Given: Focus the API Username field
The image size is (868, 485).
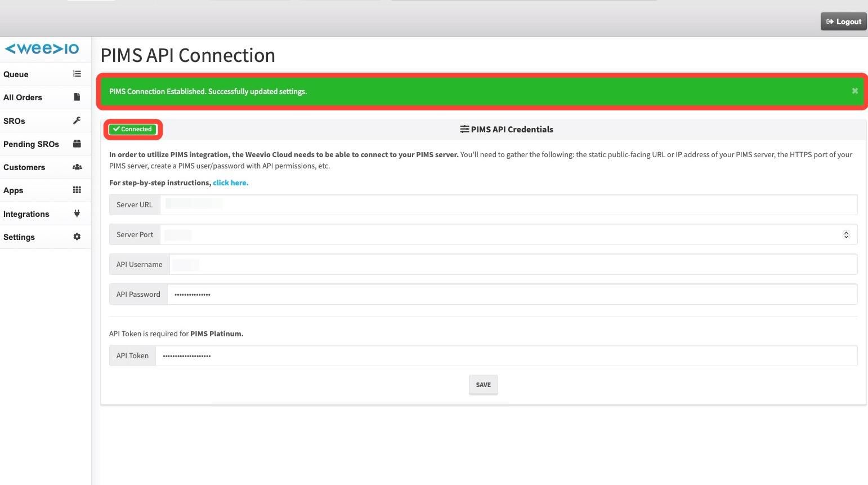Looking at the screenshot, I should pos(513,264).
